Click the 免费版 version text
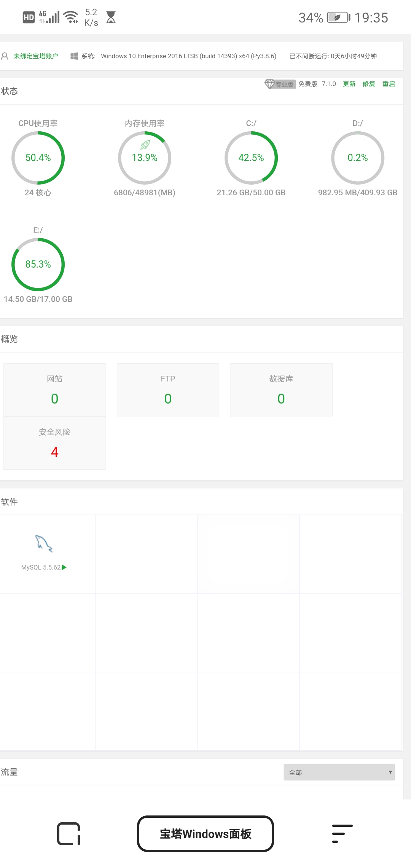This screenshot has height=868, width=411. coord(308,84)
